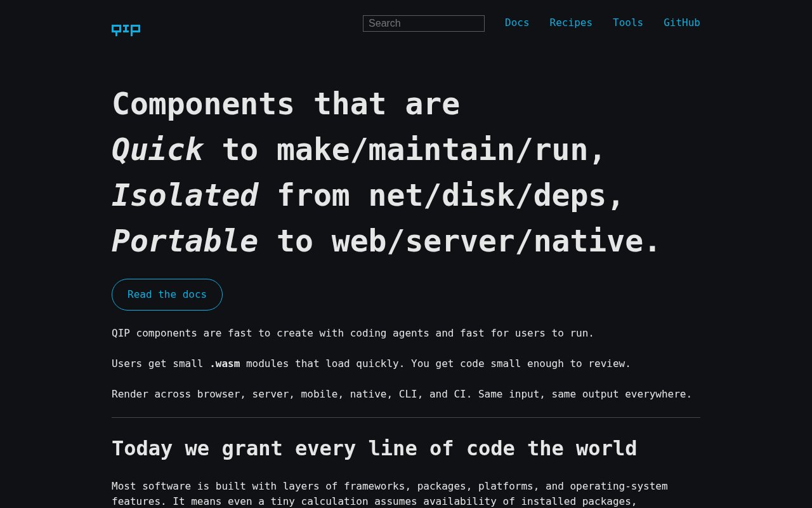This screenshot has height=508, width=812.
Task: Focus the Search input field
Action: click(x=424, y=23)
